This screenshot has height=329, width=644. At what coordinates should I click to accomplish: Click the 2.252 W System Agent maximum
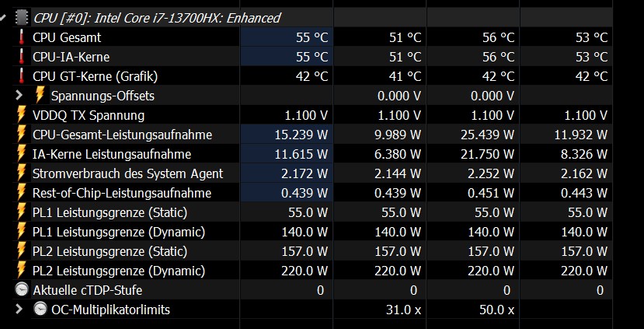(x=491, y=173)
